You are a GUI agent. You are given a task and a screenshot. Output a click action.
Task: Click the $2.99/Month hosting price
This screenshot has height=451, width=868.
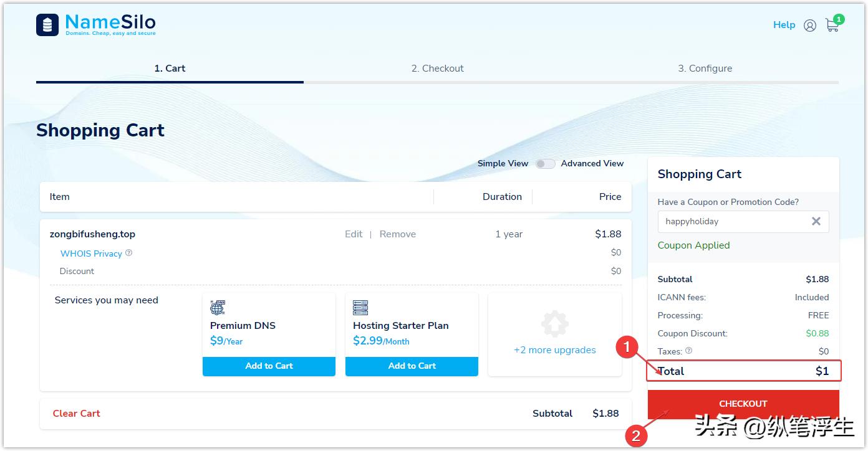(x=381, y=341)
